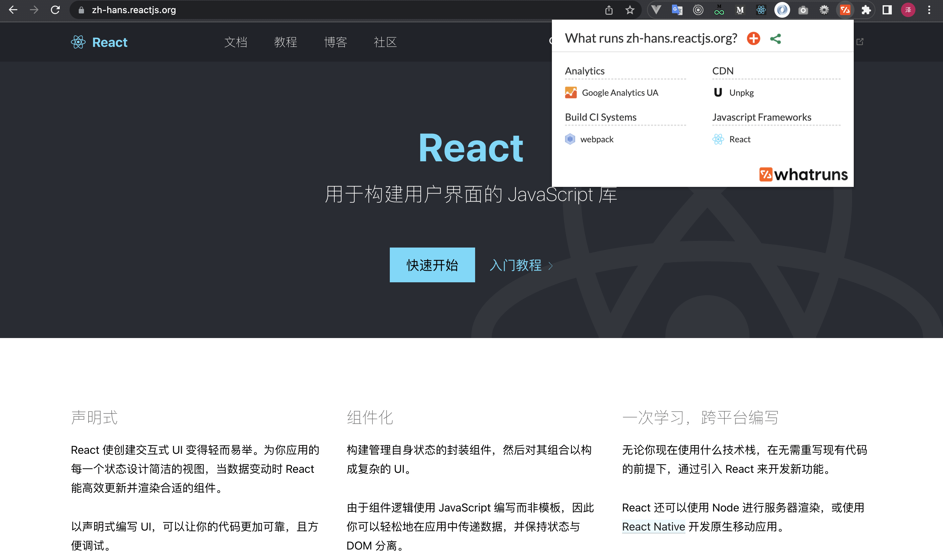Click the React Developer Tools extension icon
Viewport: 943px width, 560px height.
[x=761, y=10]
